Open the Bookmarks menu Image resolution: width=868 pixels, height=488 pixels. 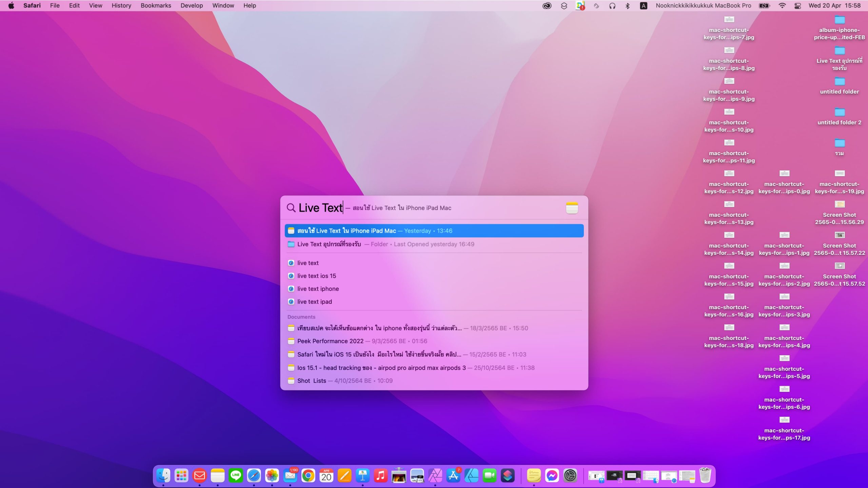(156, 5)
